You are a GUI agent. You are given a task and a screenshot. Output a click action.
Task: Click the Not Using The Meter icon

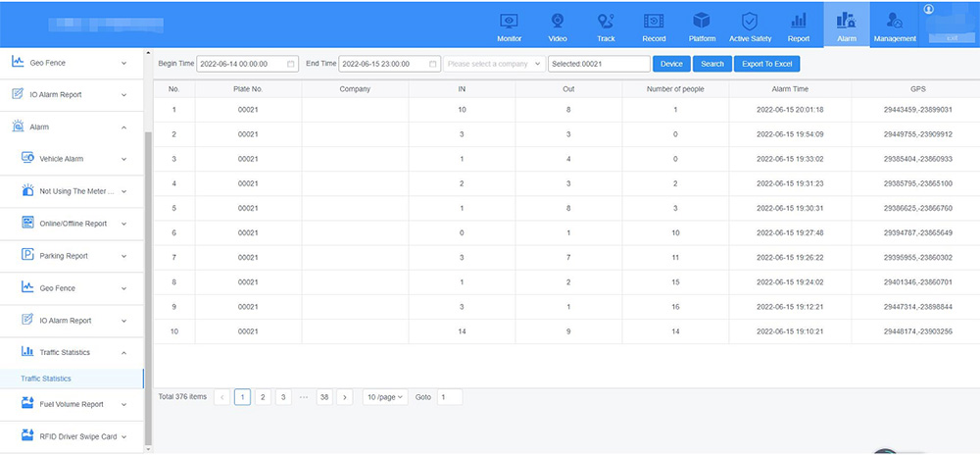pos(27,191)
